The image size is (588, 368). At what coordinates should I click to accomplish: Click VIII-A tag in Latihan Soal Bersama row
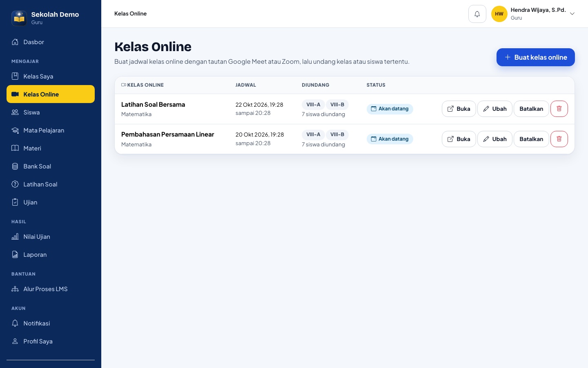(x=313, y=105)
